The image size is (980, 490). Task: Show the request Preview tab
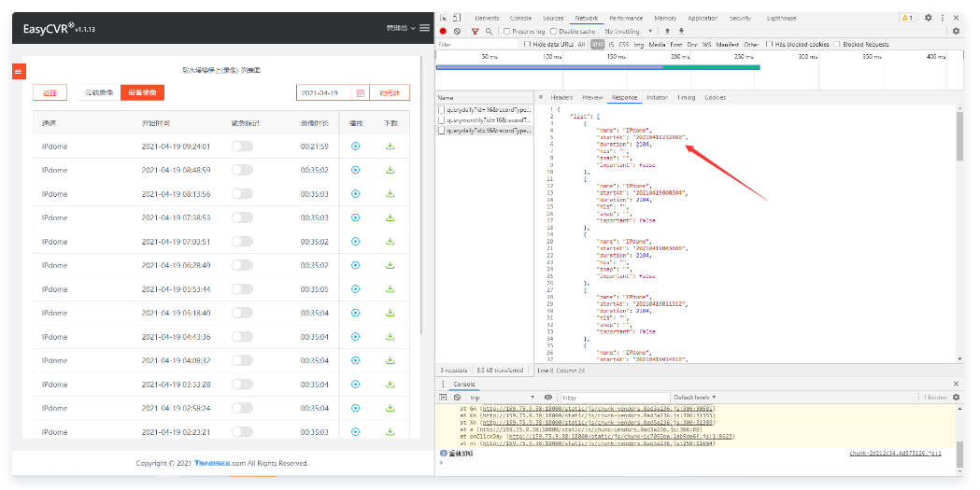tap(592, 97)
